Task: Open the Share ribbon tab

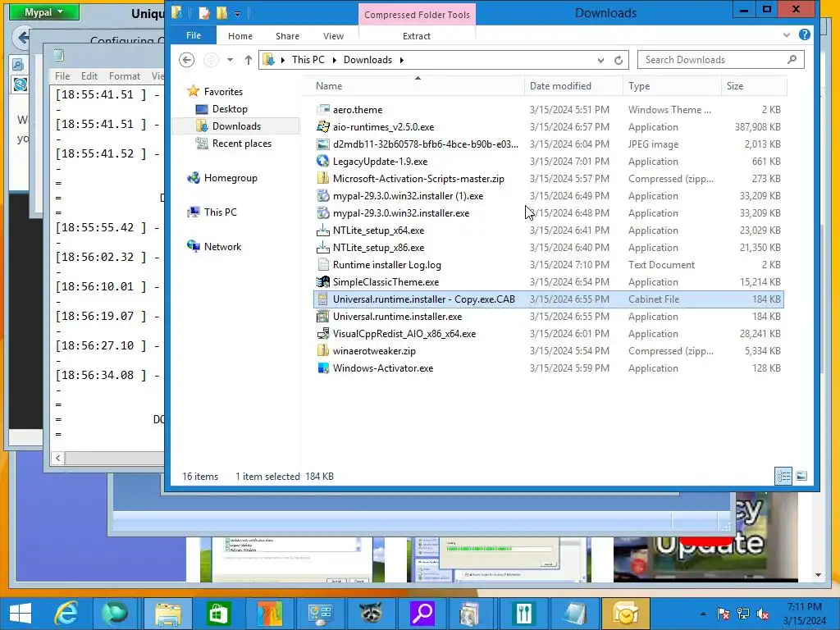Action: [x=287, y=36]
